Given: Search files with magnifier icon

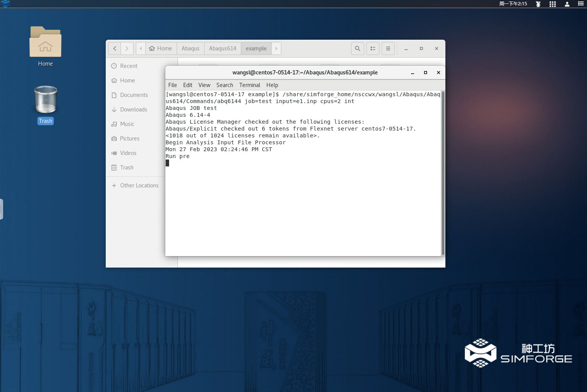Looking at the screenshot, I should point(358,48).
